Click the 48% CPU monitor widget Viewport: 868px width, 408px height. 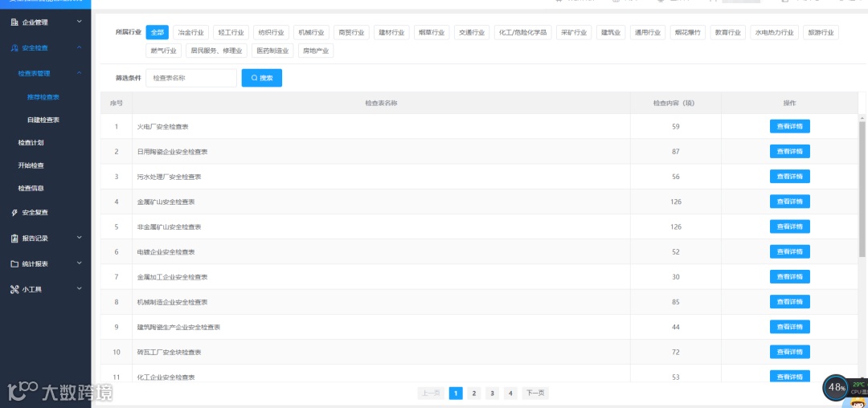click(x=836, y=388)
